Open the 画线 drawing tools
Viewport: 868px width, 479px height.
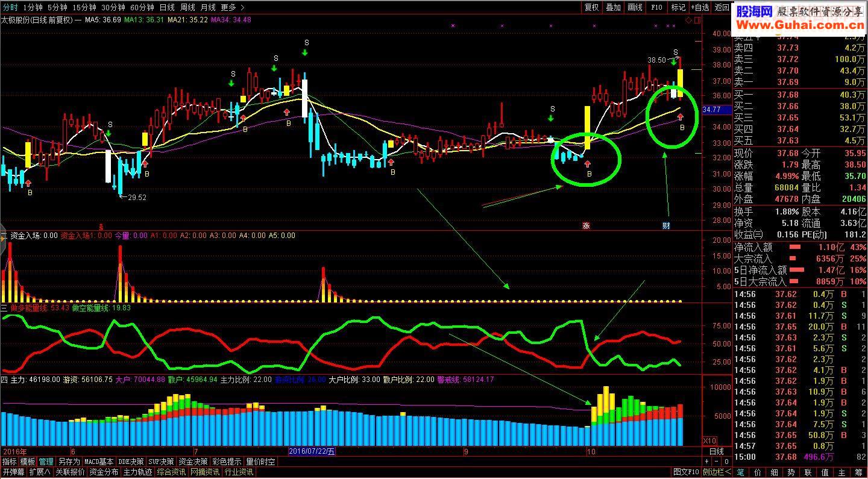click(635, 7)
